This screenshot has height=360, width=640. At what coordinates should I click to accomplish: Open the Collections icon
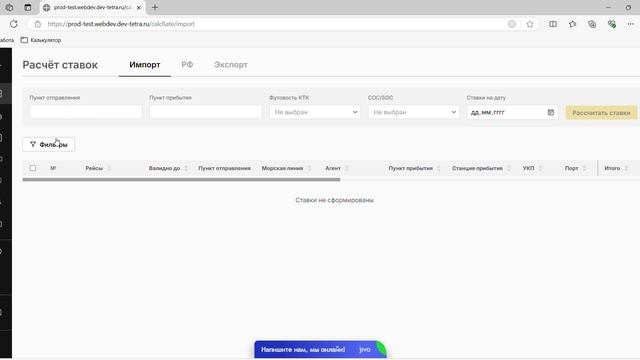592,24
